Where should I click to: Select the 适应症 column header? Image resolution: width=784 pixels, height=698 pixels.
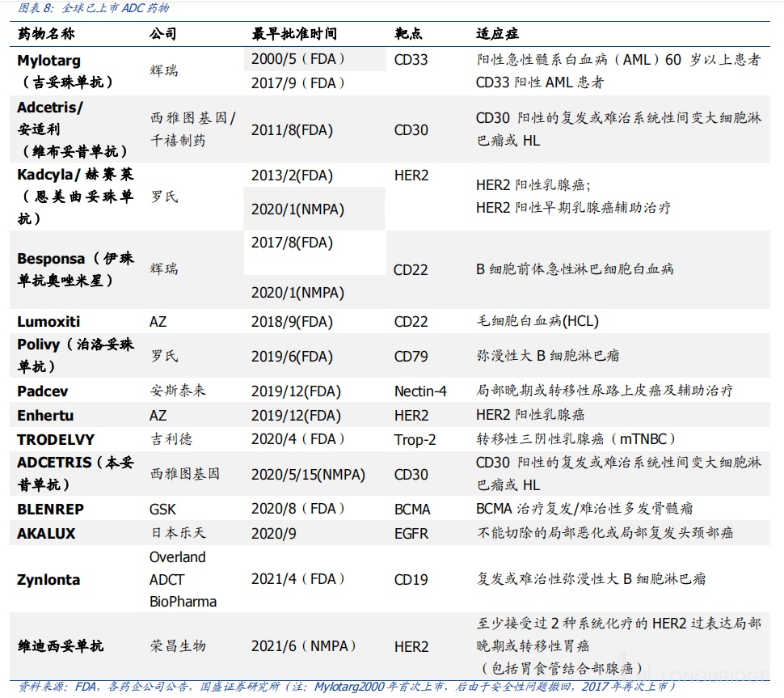[x=497, y=34]
